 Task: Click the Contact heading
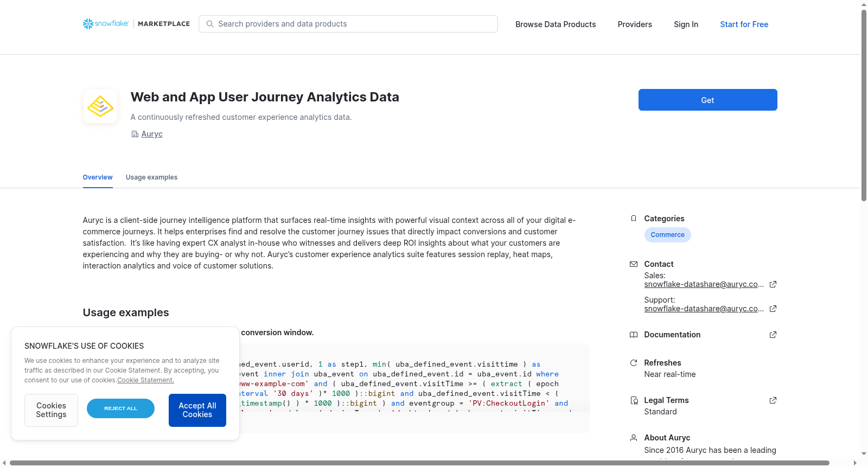[x=659, y=264]
